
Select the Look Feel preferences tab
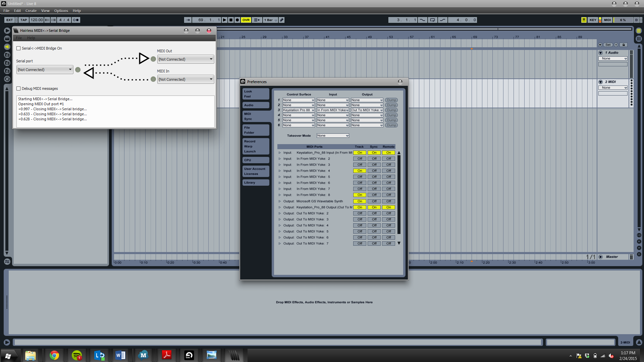click(256, 94)
